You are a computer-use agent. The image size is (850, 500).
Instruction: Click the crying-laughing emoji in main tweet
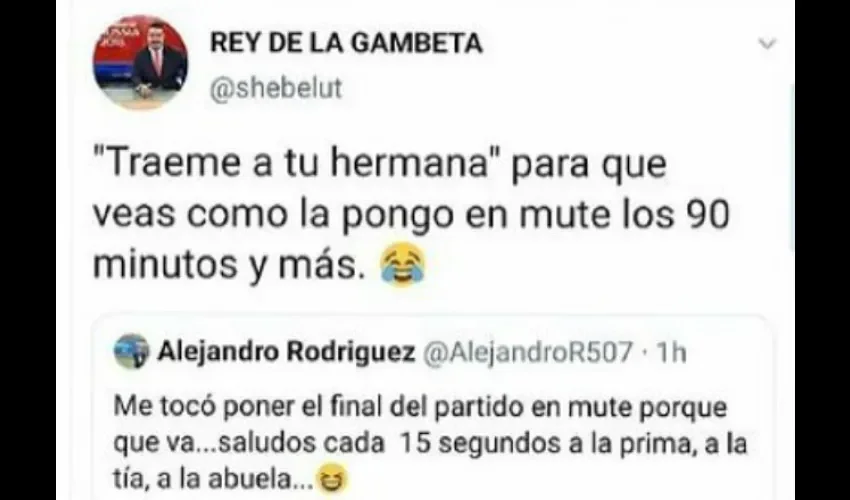tap(402, 265)
